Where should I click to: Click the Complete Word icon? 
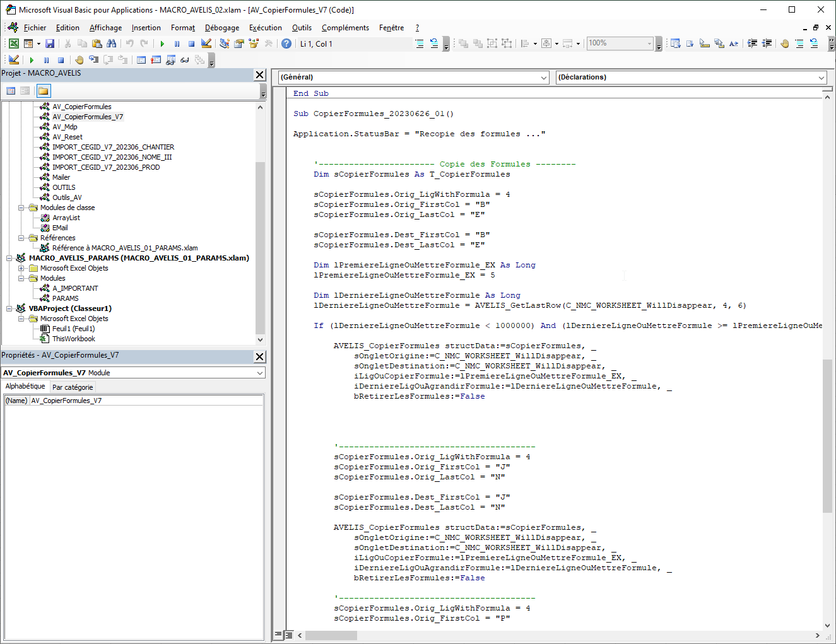point(734,44)
